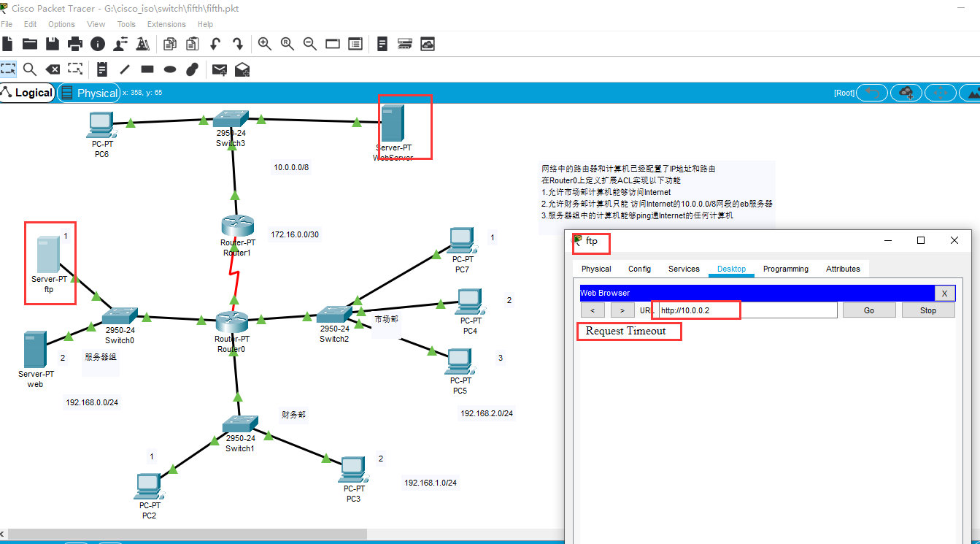Select the WebServer device
Image resolution: width=980 pixels, height=544 pixels.
(393, 123)
